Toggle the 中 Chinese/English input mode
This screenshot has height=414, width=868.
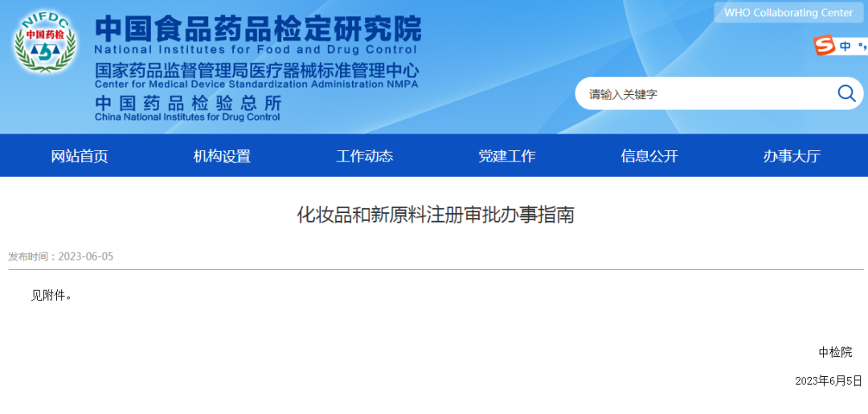pos(845,47)
